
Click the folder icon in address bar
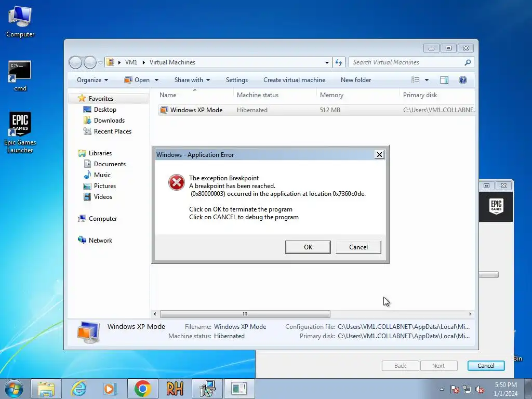111,62
